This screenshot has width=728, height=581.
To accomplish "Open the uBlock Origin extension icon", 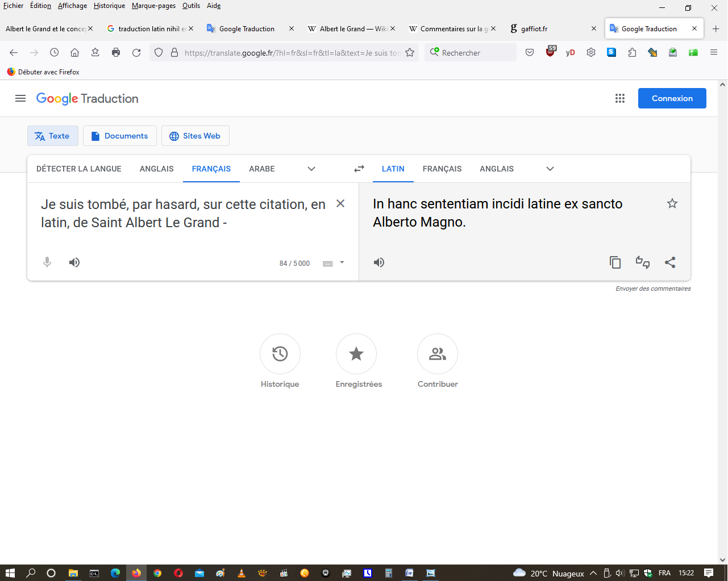I will coord(550,52).
